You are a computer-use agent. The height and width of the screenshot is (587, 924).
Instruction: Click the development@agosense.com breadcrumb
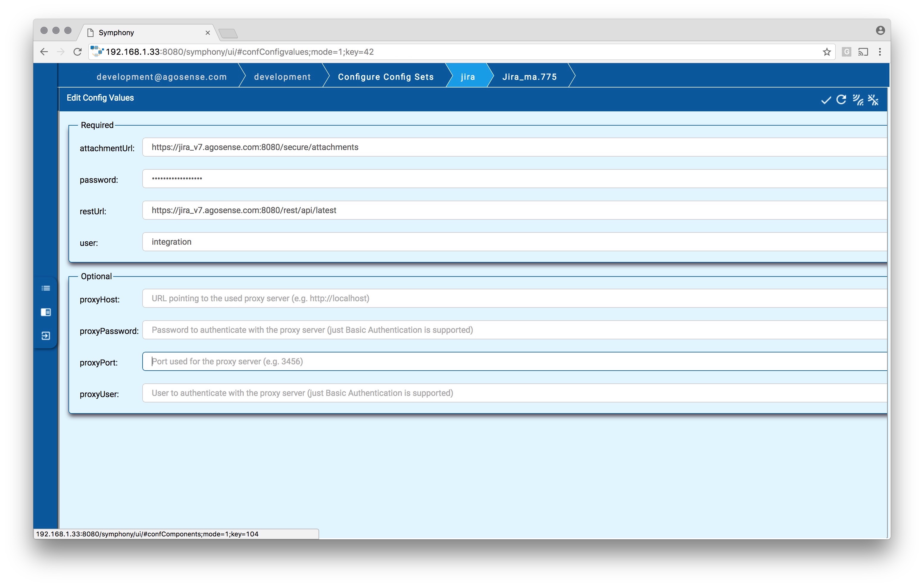[162, 77]
